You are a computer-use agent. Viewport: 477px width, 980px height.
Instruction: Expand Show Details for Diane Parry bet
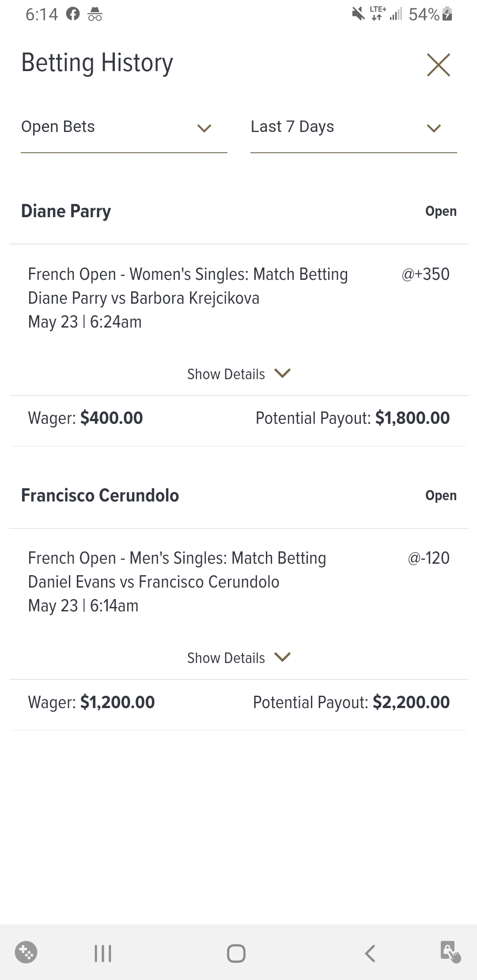[x=238, y=374]
